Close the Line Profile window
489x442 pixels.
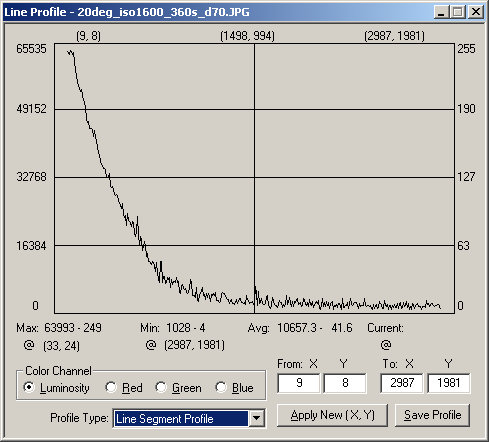click(x=475, y=13)
